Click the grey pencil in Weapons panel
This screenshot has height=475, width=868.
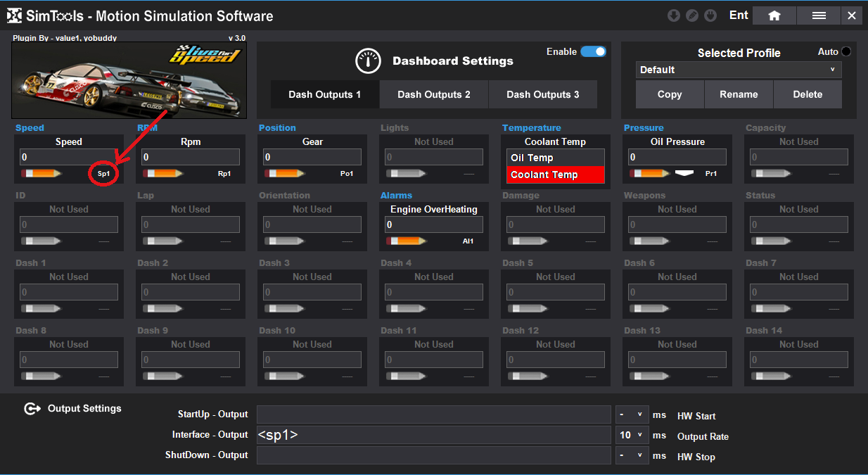(650, 241)
